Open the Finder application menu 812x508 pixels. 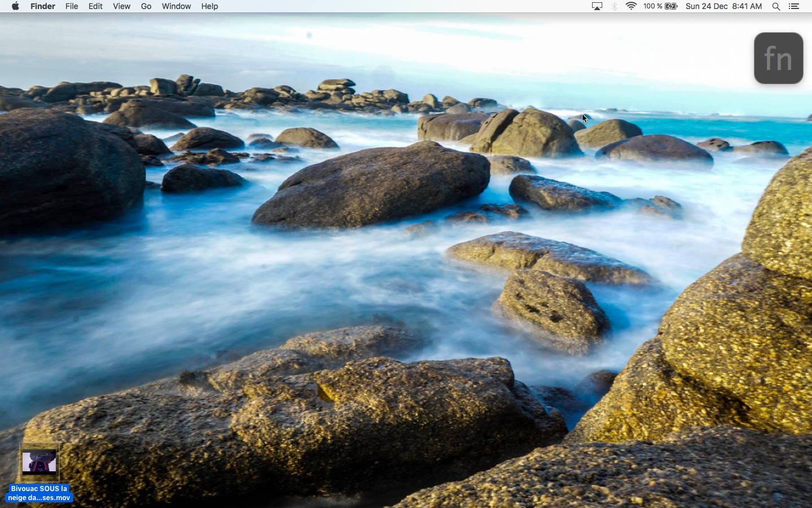click(x=43, y=6)
